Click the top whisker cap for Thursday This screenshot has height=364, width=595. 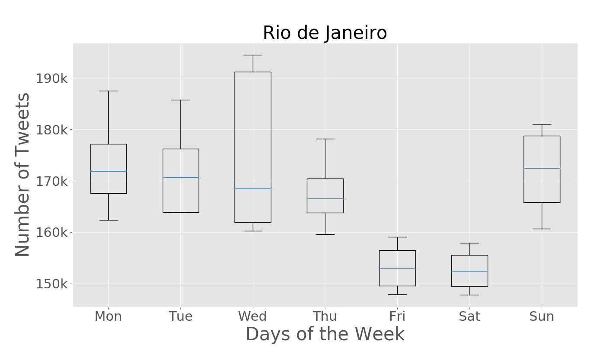(325, 139)
